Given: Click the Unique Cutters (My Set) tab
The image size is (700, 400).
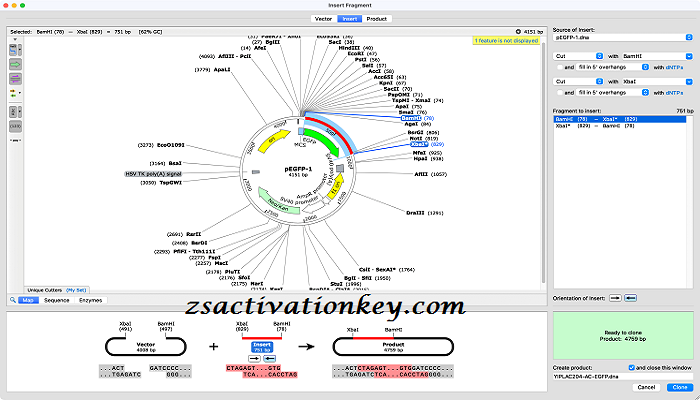Looking at the screenshot, I should (57, 290).
